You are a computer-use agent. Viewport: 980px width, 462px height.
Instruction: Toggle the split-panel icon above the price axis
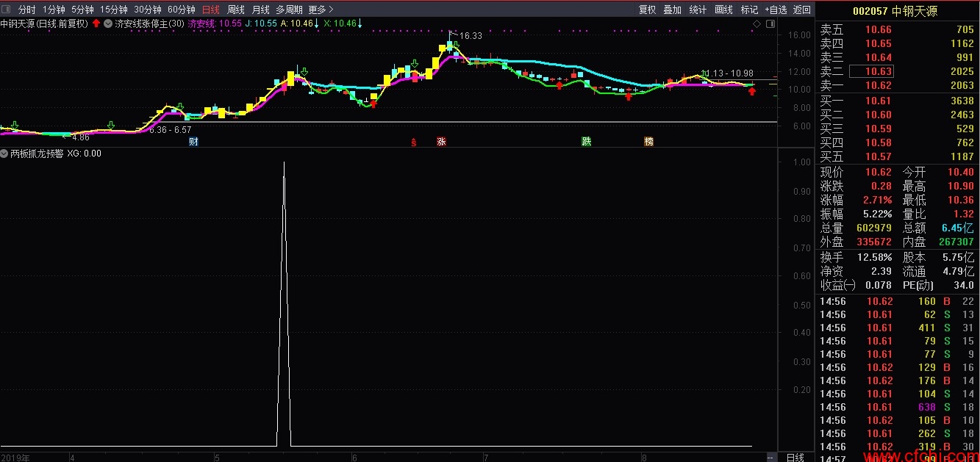770,24
